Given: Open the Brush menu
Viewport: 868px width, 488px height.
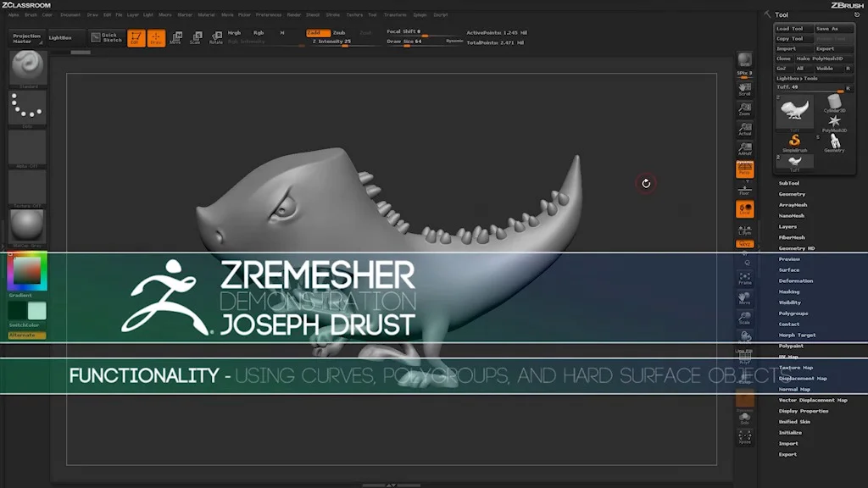Looking at the screenshot, I should (x=31, y=15).
